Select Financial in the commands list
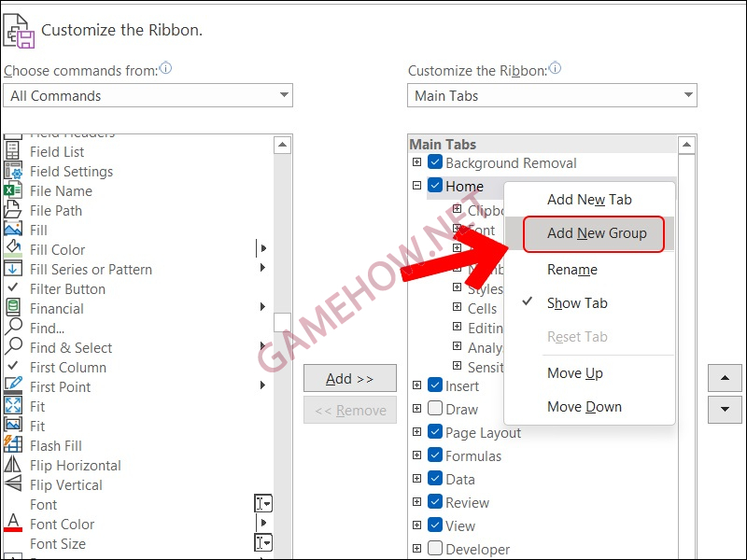 click(56, 308)
